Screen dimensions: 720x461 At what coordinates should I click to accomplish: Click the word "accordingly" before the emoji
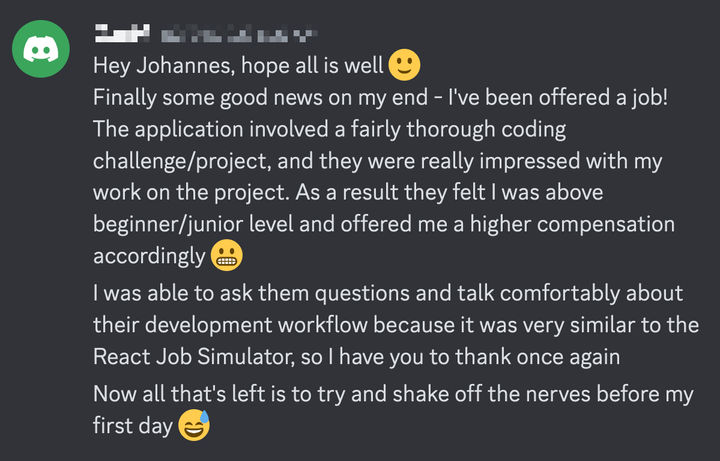[149, 256]
